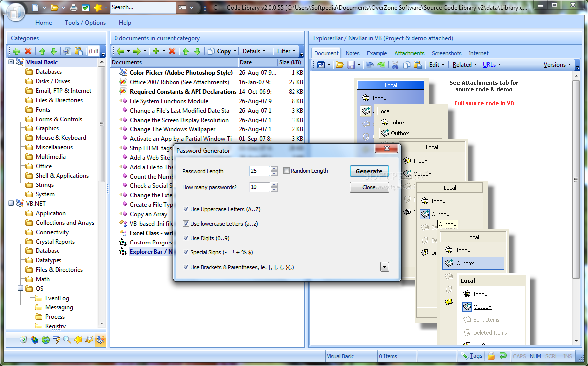Click the globe icon below Categories tree
The height and width of the screenshot is (366, 588).
pyautogui.click(x=46, y=340)
